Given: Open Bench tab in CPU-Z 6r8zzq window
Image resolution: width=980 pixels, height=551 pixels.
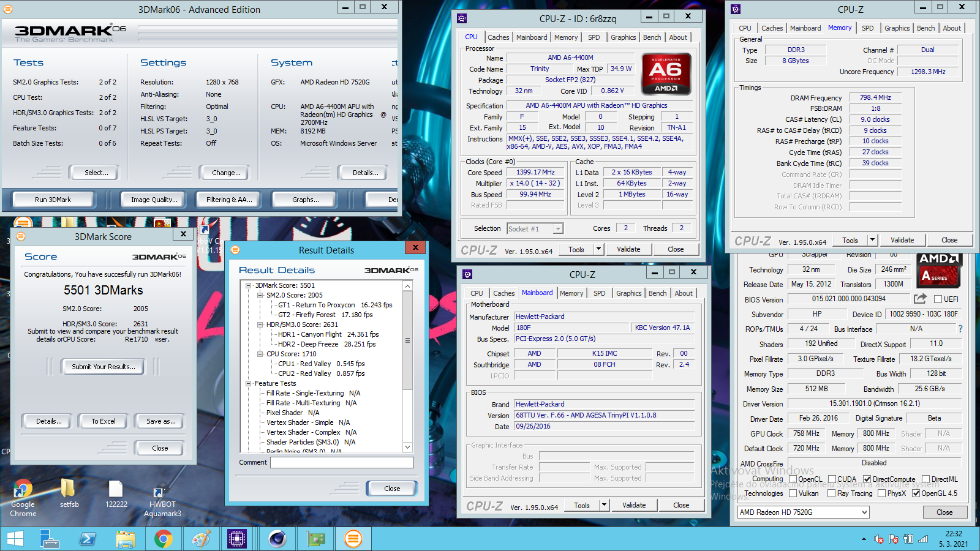Looking at the screenshot, I should point(652,37).
